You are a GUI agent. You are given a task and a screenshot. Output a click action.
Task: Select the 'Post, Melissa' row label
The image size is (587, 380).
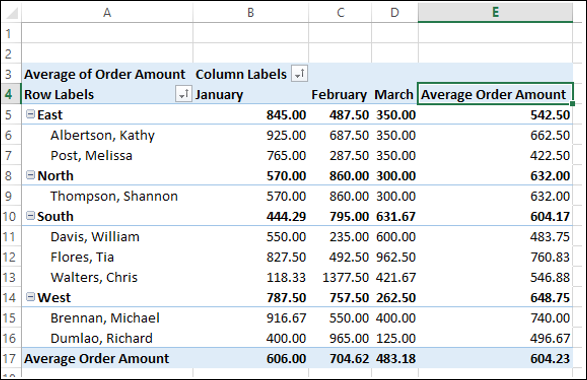tap(107, 155)
